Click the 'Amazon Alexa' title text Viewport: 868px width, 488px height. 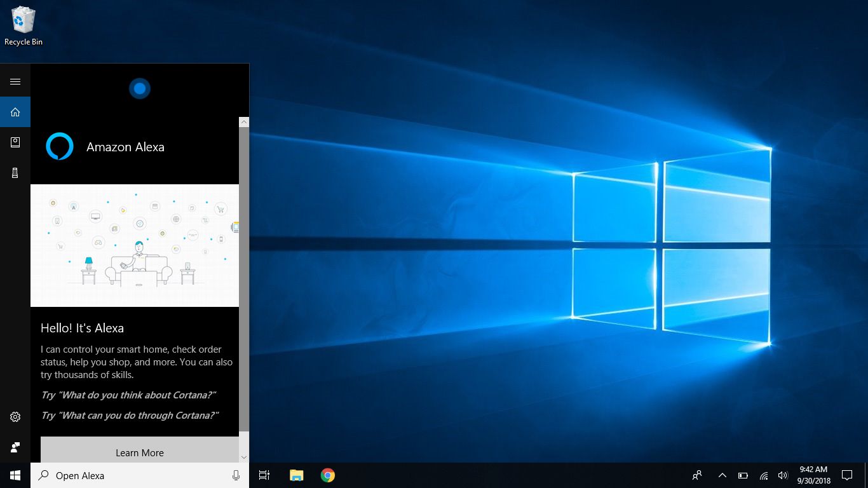pyautogui.click(x=125, y=147)
